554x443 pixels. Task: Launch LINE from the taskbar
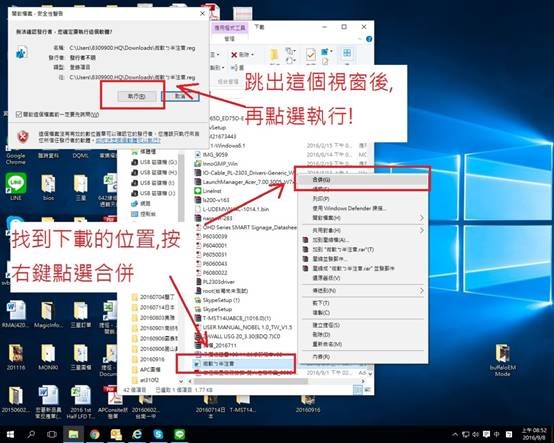(x=179, y=434)
